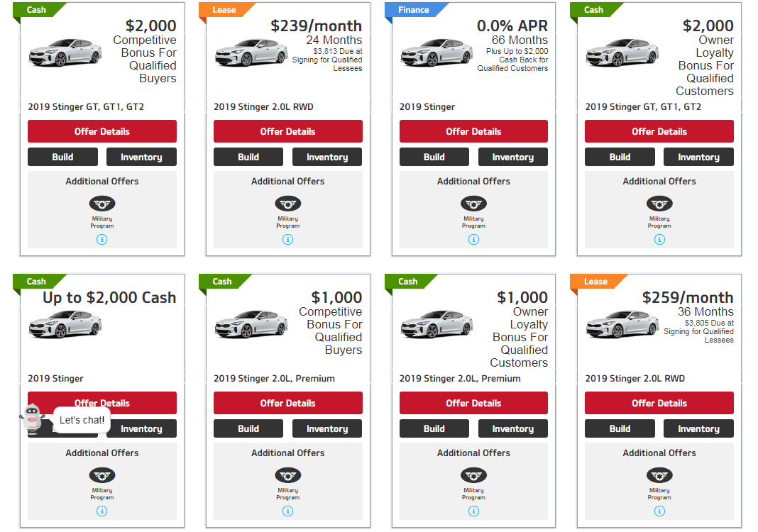Open Offer Details for $2,000 Owner Loyalty bonus
Viewport: 758px width, 532px height.
point(659,131)
